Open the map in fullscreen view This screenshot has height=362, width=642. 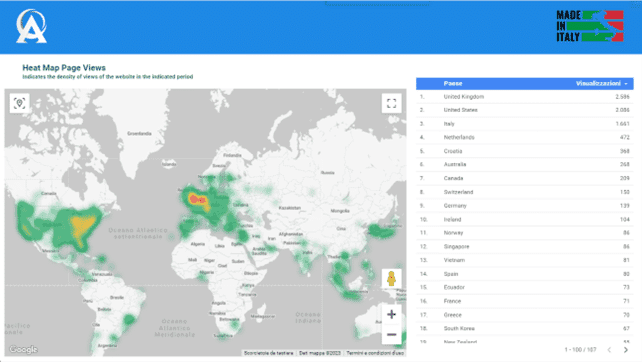tap(391, 103)
